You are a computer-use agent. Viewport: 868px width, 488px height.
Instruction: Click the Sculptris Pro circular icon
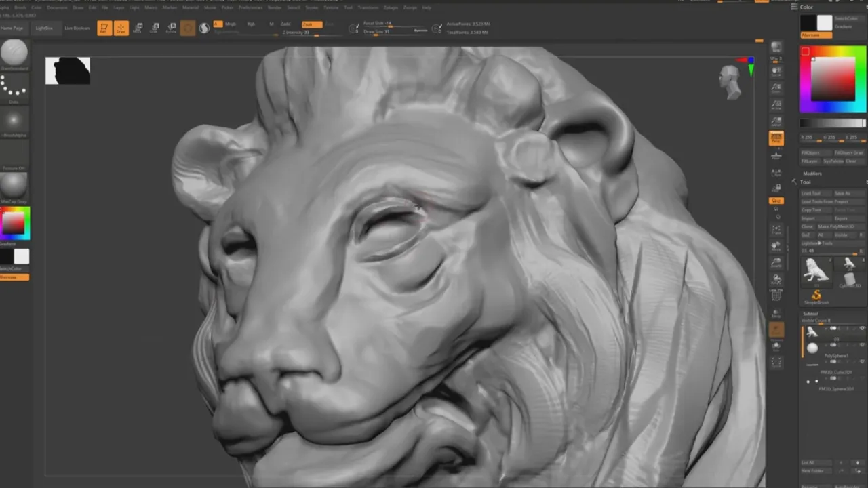(204, 28)
